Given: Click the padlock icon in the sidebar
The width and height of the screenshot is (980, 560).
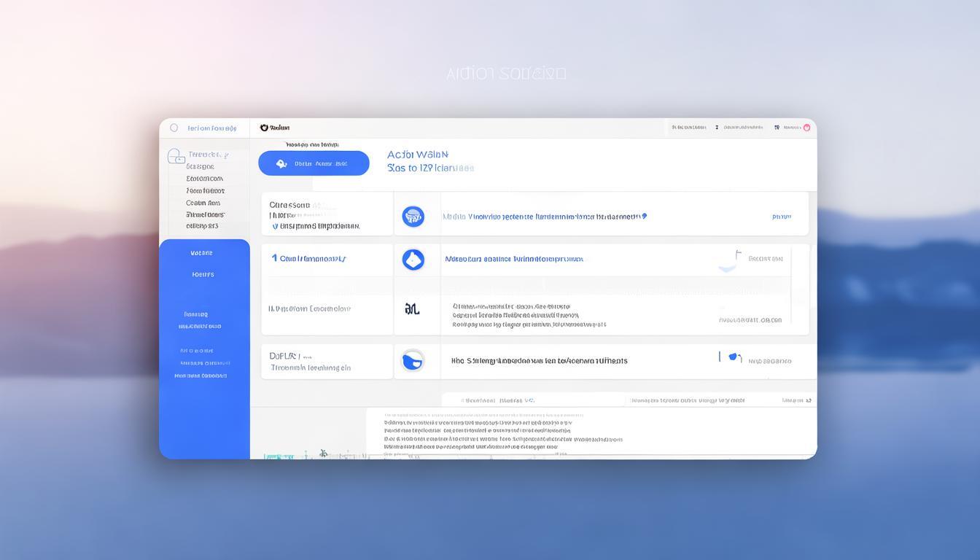Looking at the screenshot, I should (x=176, y=156).
